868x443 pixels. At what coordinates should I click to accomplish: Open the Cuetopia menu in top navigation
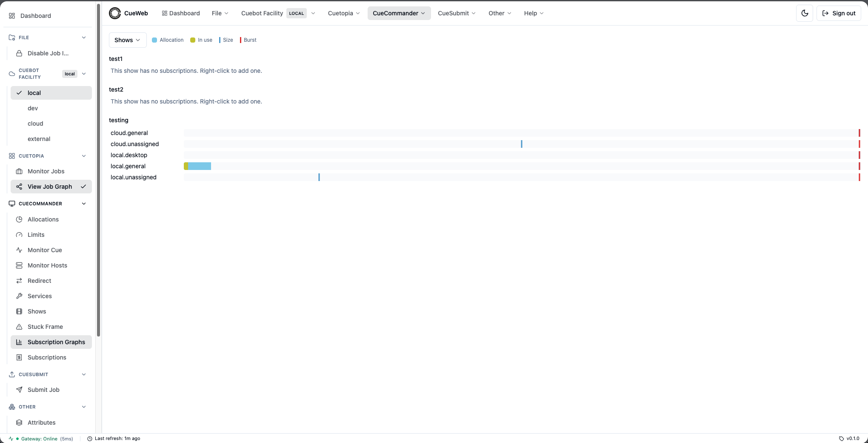click(344, 13)
